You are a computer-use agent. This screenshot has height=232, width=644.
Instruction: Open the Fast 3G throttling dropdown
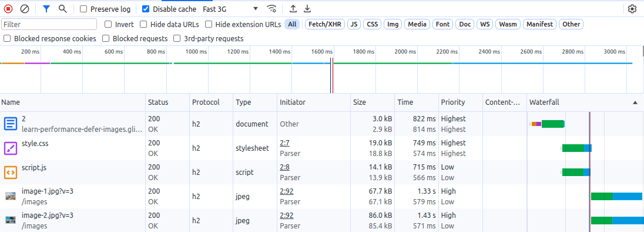(230, 9)
